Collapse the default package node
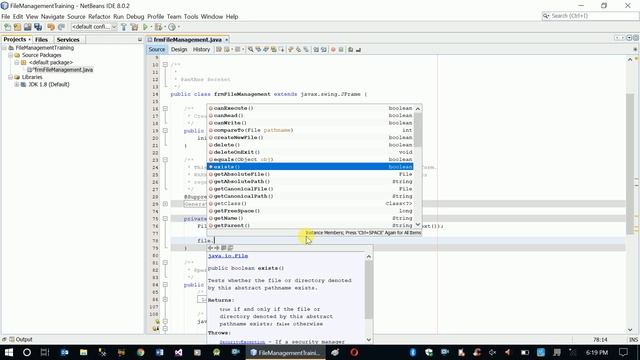This screenshot has height=360, width=640. click(x=17, y=62)
